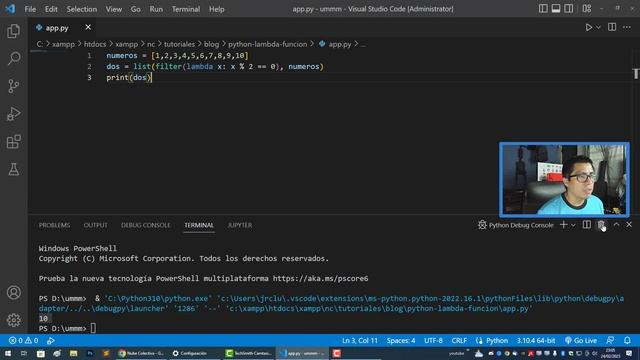Open the Extensions view

click(x=13, y=142)
